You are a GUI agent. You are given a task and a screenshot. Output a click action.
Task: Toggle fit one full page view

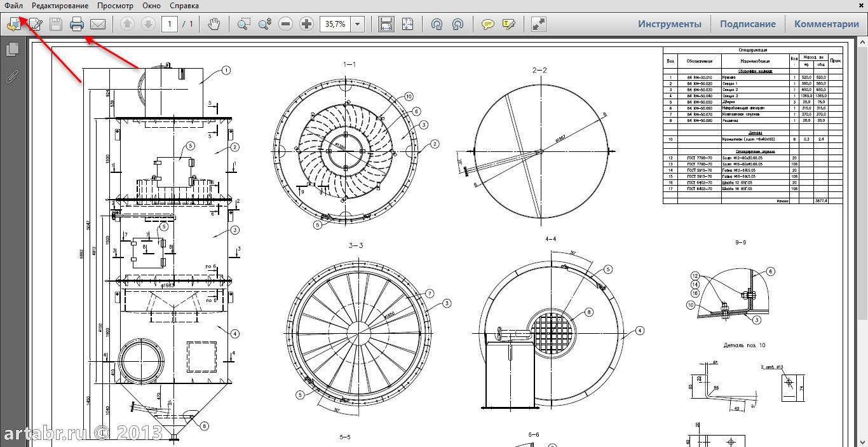(407, 24)
